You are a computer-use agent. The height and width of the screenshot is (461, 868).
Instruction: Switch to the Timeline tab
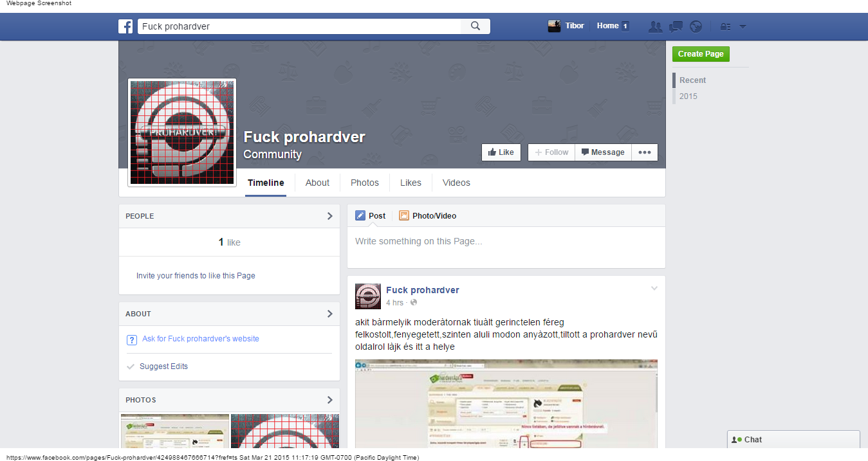266,183
